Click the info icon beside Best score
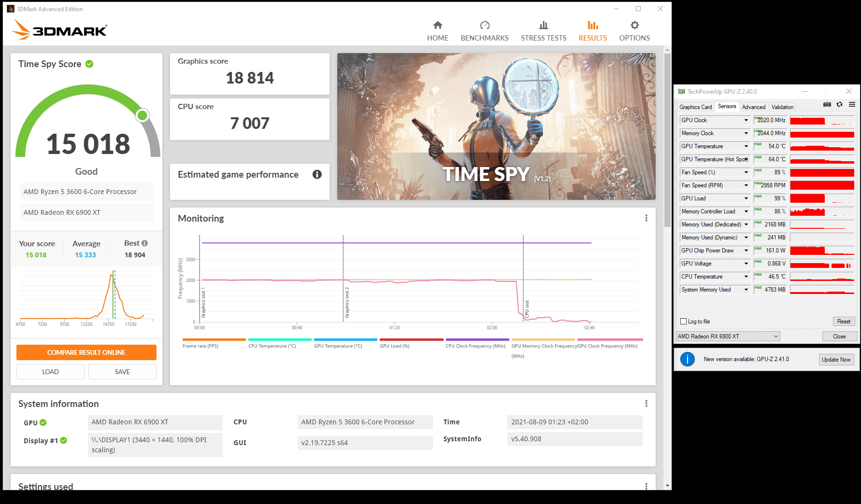 (x=144, y=243)
